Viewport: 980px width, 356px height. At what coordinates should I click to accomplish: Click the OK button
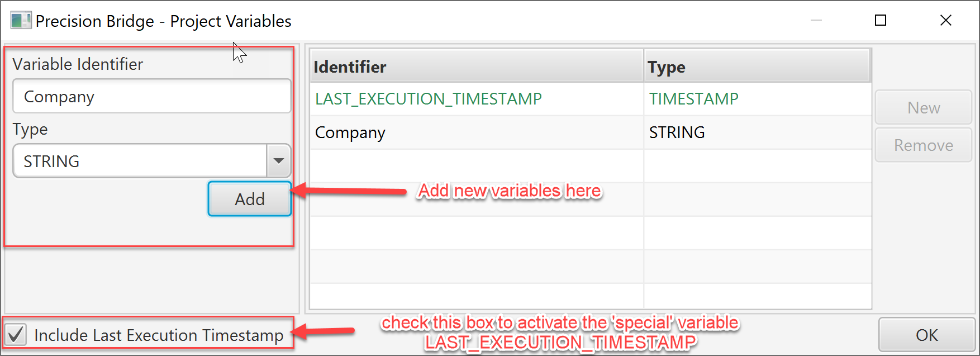[x=926, y=335]
